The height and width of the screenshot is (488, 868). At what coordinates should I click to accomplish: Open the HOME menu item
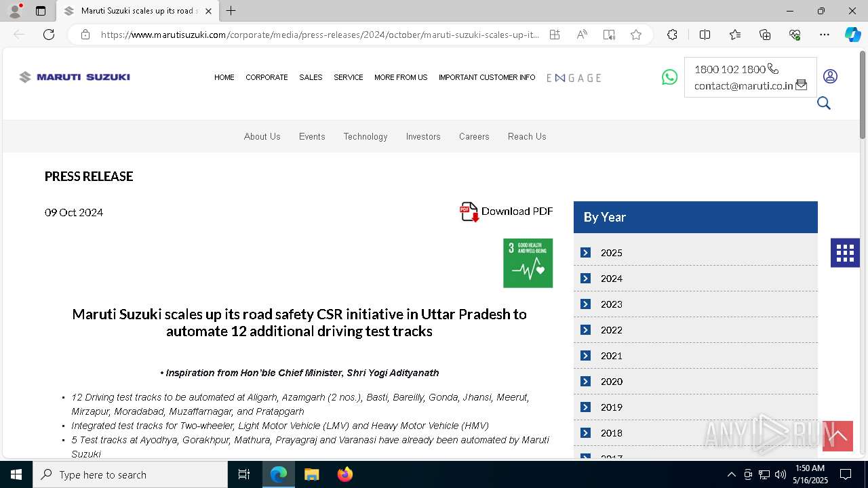click(224, 77)
